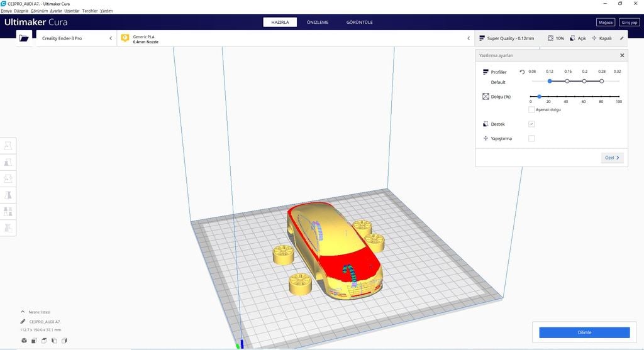Enable the Yapıştırma adhesion checkbox

[x=531, y=138]
